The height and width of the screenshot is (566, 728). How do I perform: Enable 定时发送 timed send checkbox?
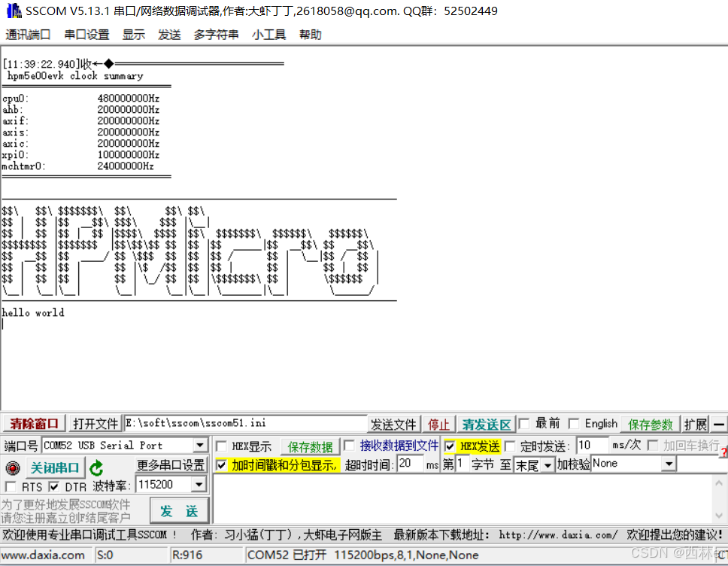pyautogui.click(x=510, y=446)
